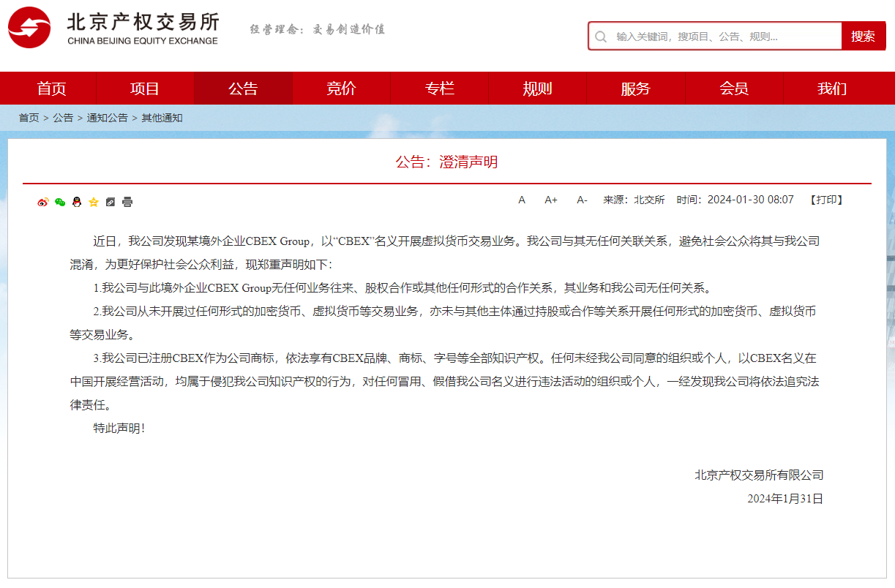Click the magnifier icon in the search bar
This screenshot has height=588, width=895.
click(602, 36)
